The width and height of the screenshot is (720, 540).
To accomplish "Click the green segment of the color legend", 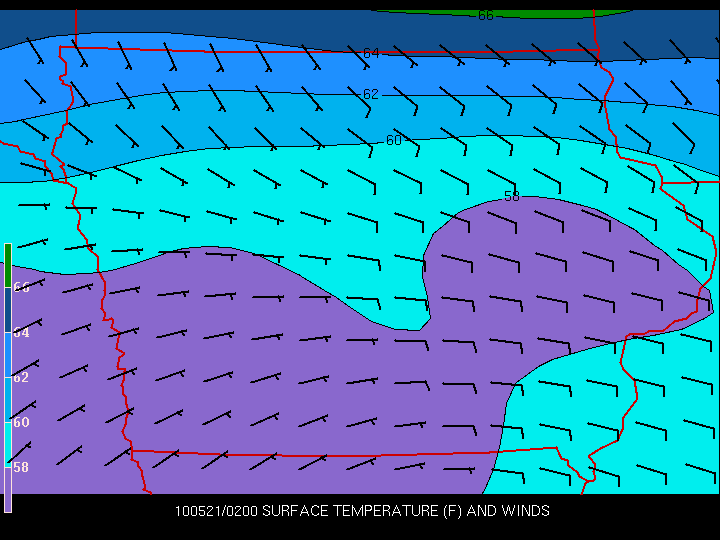I will [x=8, y=265].
